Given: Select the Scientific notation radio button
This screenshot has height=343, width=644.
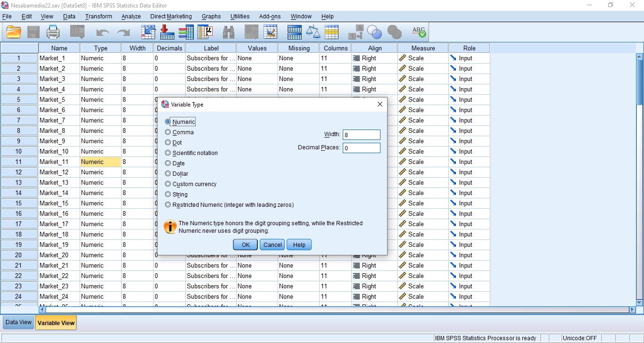Looking at the screenshot, I should [x=168, y=153].
